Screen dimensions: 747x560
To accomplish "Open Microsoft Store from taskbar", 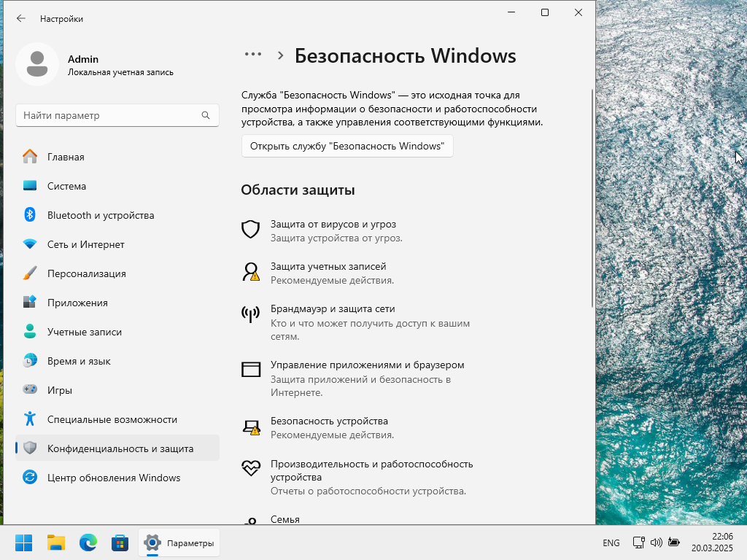I will pyautogui.click(x=120, y=542).
